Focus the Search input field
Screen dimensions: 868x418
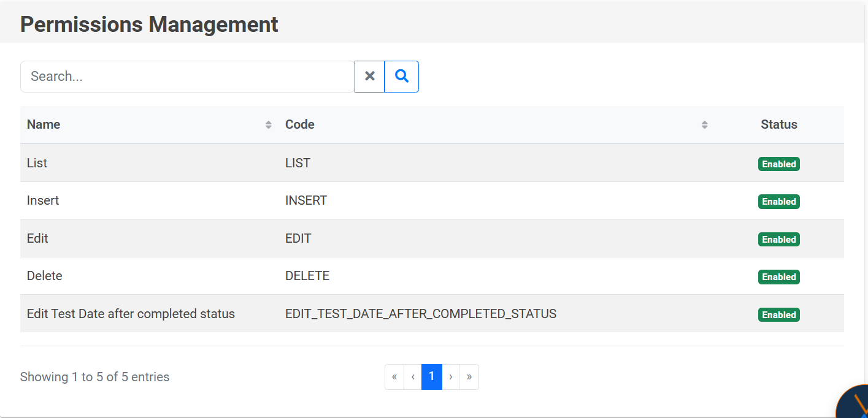click(x=187, y=77)
